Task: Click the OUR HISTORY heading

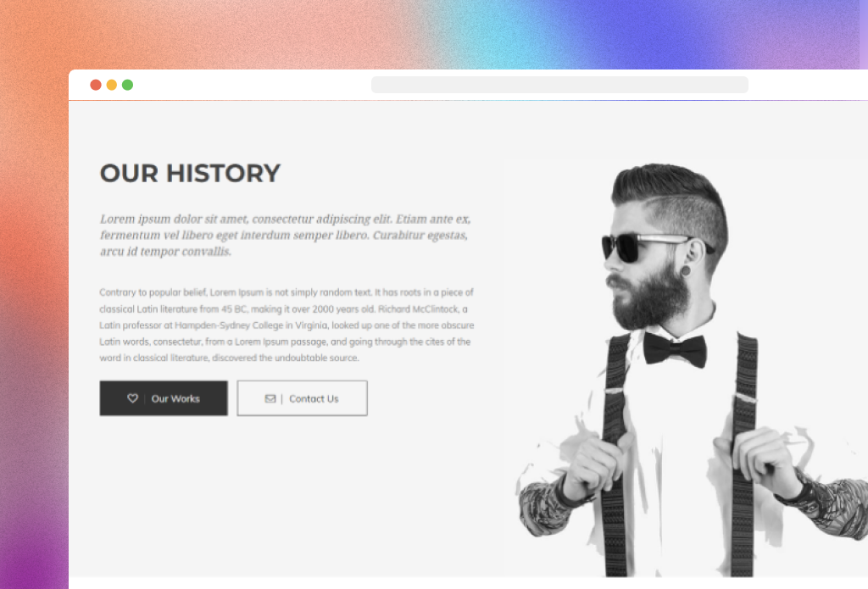Action: (x=190, y=173)
